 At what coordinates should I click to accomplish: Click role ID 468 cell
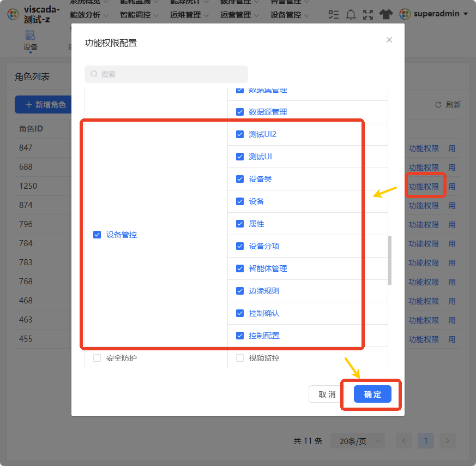point(26,301)
